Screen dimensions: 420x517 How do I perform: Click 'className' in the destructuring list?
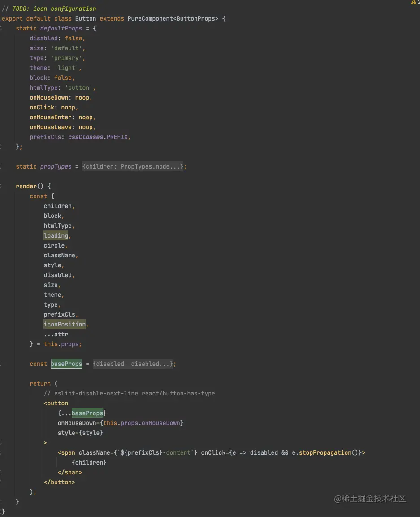click(x=59, y=255)
